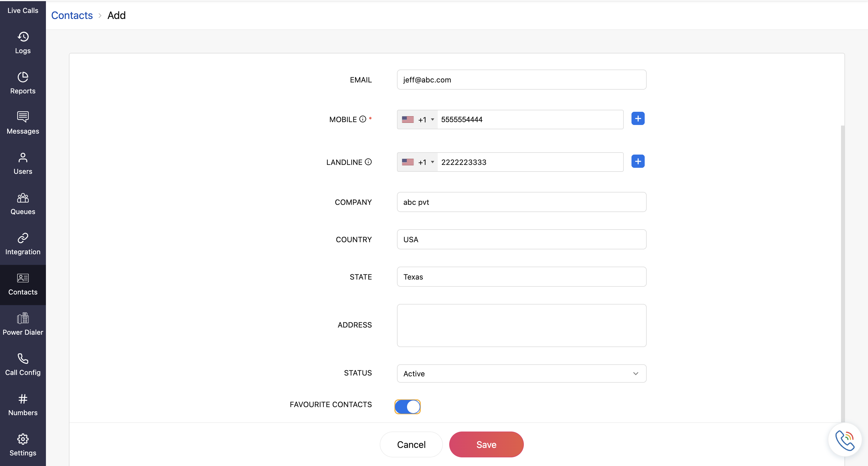
Task: Open Integration link icon
Action: click(23, 238)
